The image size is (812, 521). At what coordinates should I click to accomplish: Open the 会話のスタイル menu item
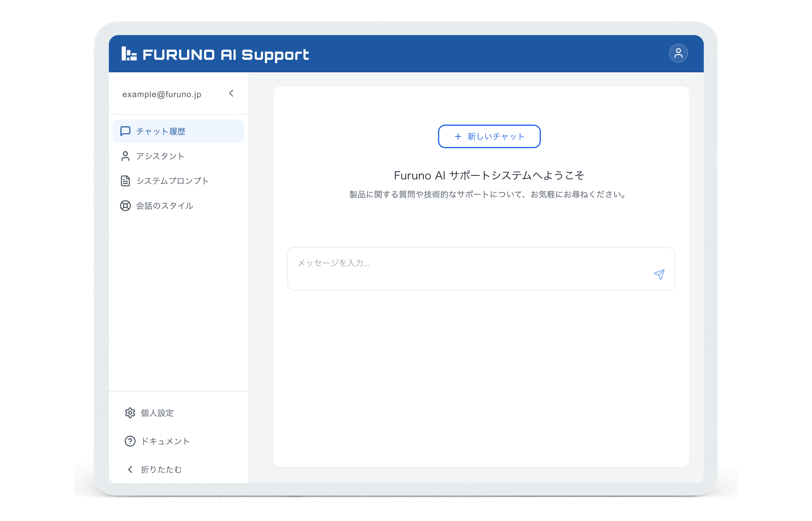click(178, 206)
